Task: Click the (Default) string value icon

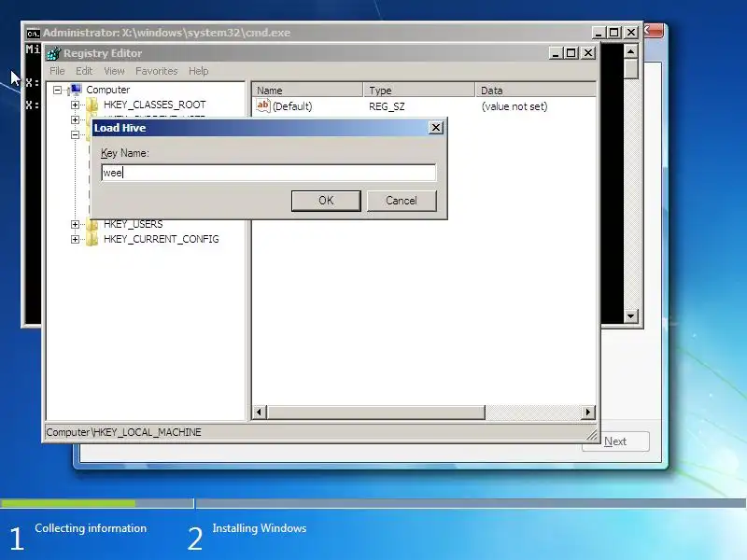Action: 263,105
